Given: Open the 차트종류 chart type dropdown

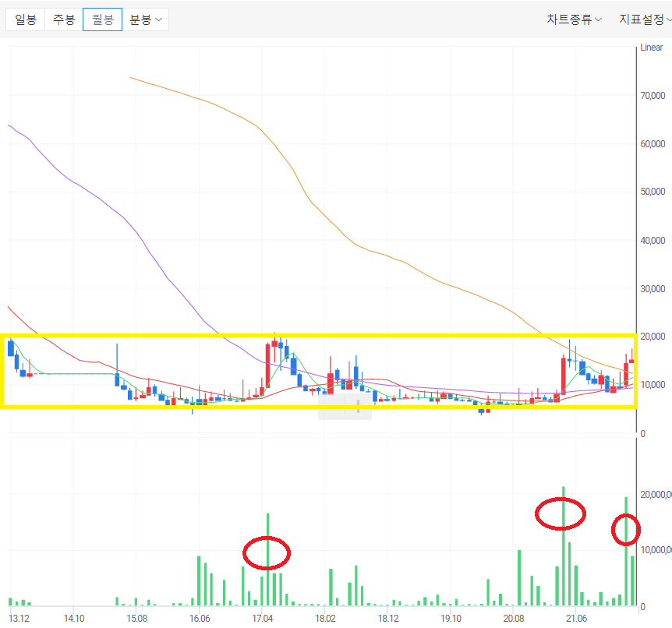Looking at the screenshot, I should (575, 19).
